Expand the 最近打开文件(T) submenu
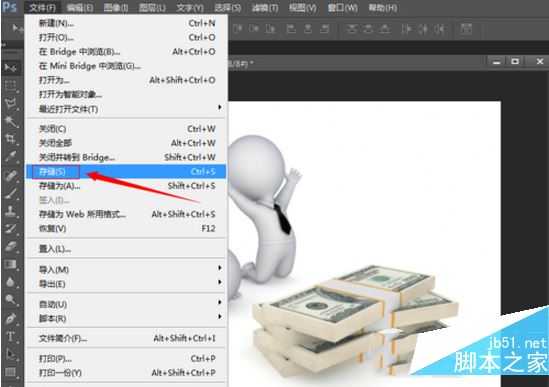 [x=126, y=109]
